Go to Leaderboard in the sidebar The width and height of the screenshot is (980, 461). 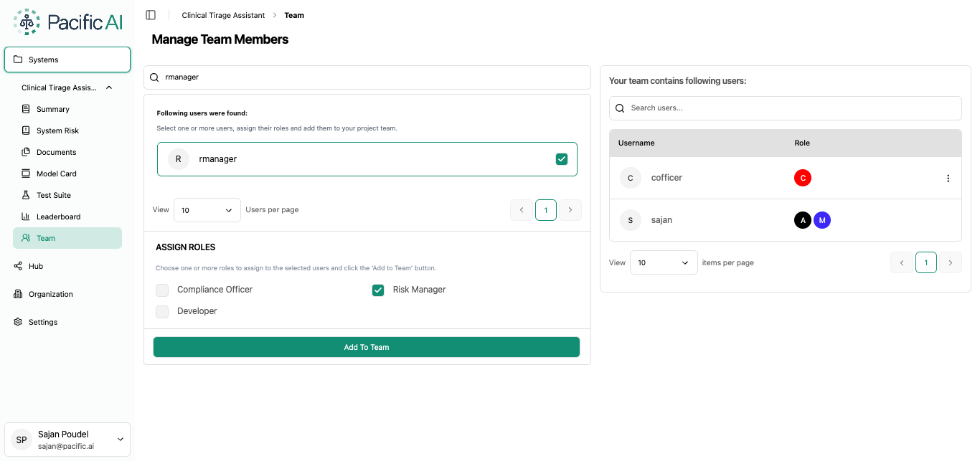(x=58, y=217)
